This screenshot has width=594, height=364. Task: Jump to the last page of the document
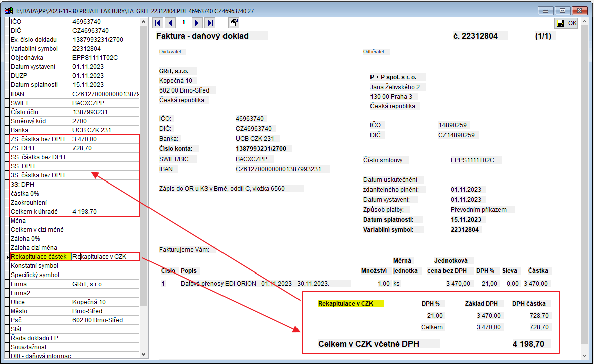210,23
